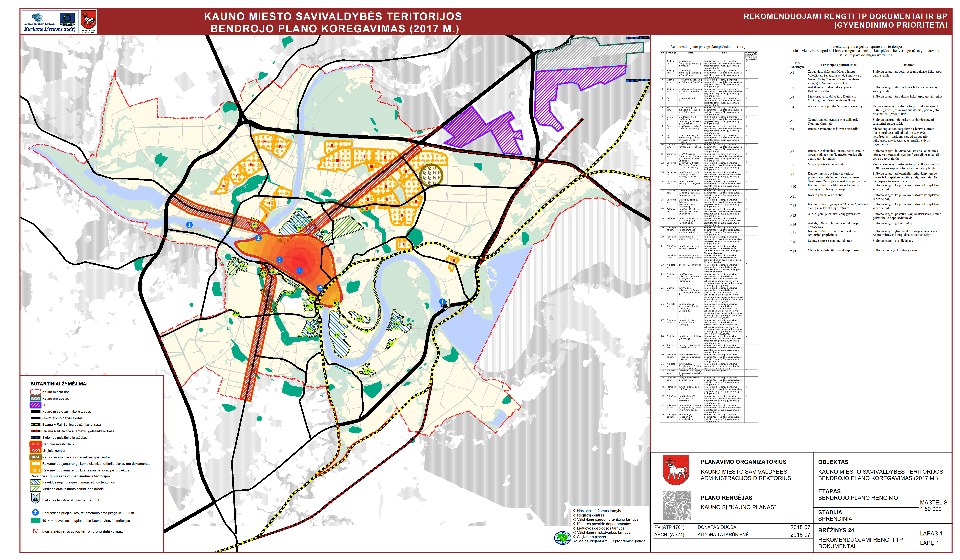960x560 pixels.
Task: Click the 'Teritorijos apibūdinimas' column header
Action: tap(838, 65)
